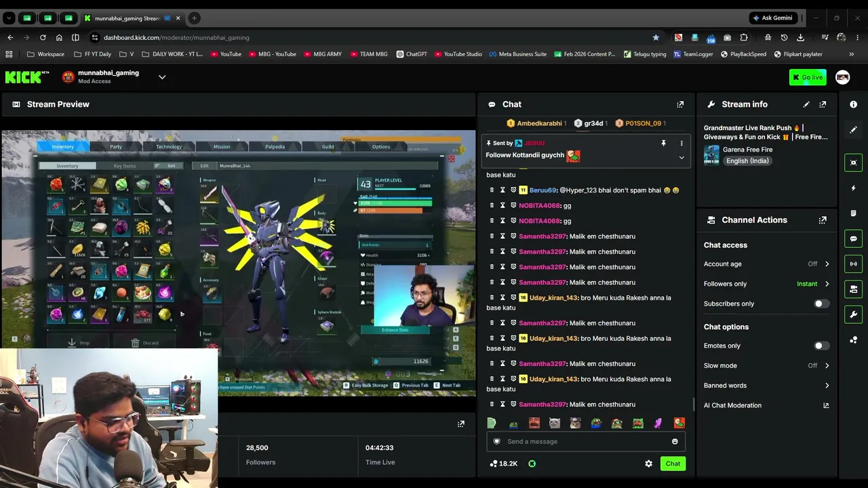The height and width of the screenshot is (488, 868).
Task: Open the channel switcher dropdown
Action: 162,77
